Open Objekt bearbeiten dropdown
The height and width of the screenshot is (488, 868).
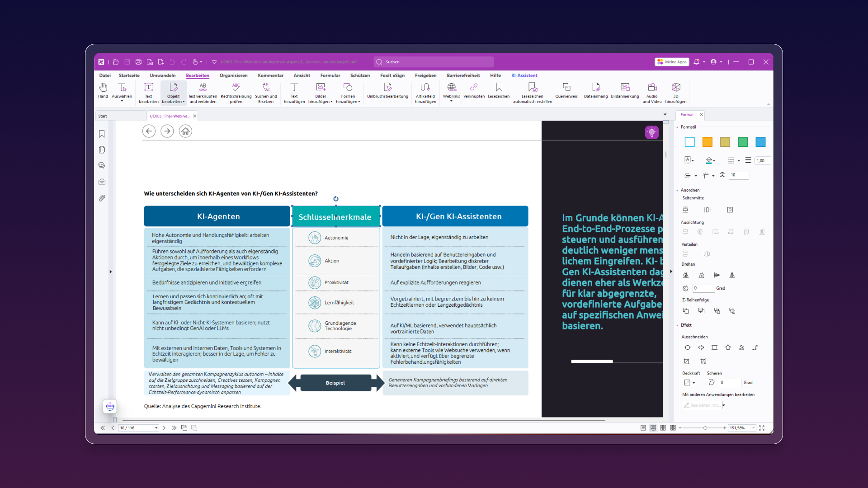click(184, 102)
